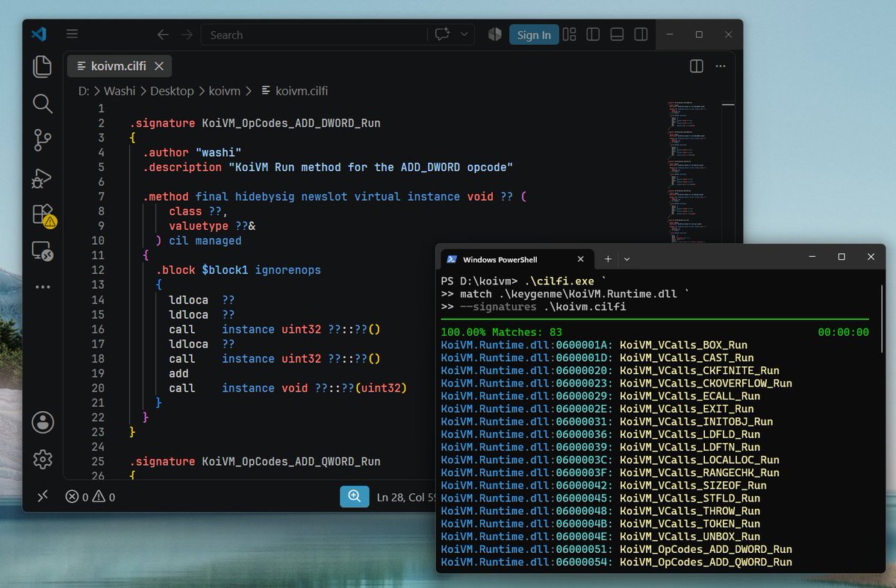Image resolution: width=896 pixels, height=588 pixels.
Task: Toggle the primary side bar
Action: [x=593, y=34]
